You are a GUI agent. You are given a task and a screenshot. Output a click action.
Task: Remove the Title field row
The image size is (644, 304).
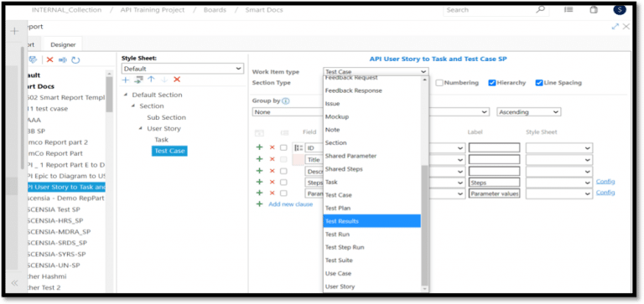click(x=272, y=159)
